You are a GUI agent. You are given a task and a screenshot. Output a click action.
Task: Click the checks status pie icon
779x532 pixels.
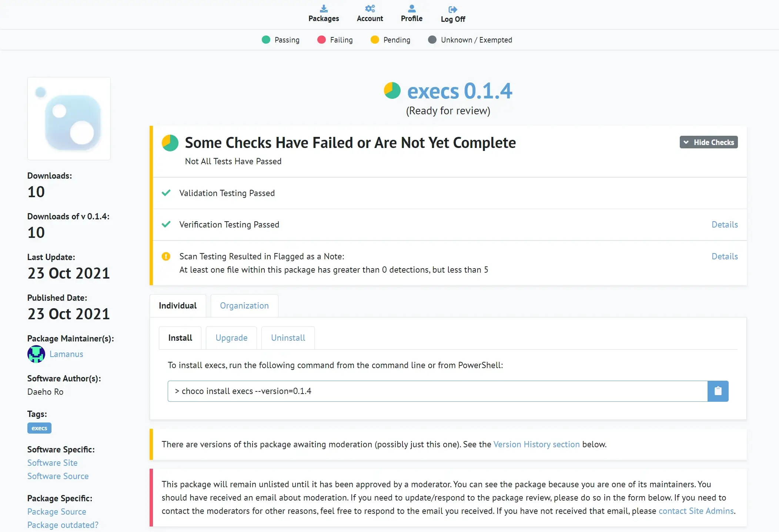[x=170, y=143]
